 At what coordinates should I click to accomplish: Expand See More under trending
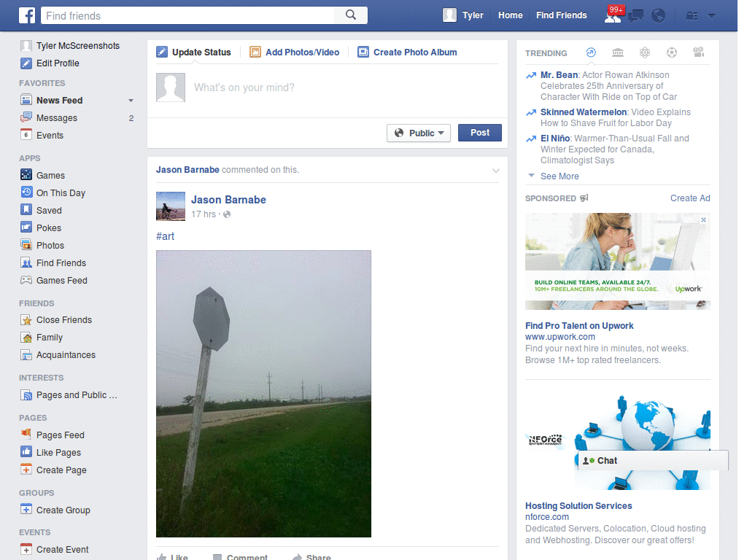(559, 176)
